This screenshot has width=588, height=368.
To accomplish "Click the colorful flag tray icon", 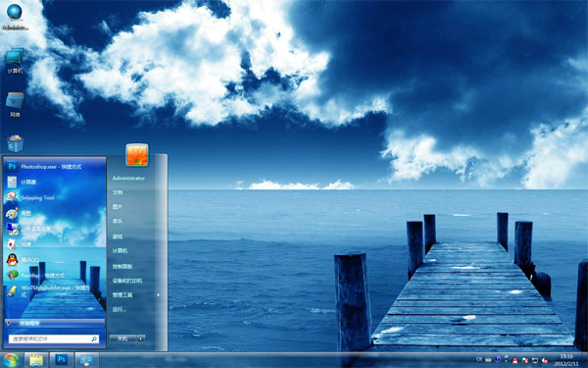I will pos(514,360).
